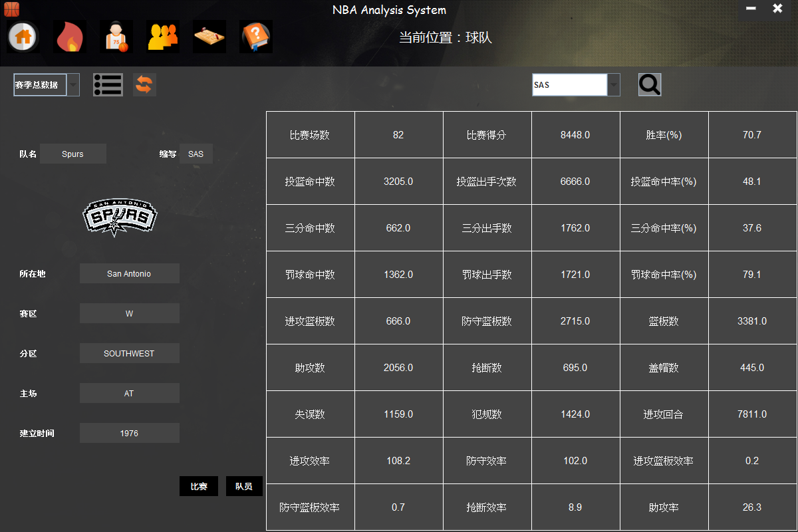
Task: Click the 防守篮板效率 label cell
Action: pos(311,507)
